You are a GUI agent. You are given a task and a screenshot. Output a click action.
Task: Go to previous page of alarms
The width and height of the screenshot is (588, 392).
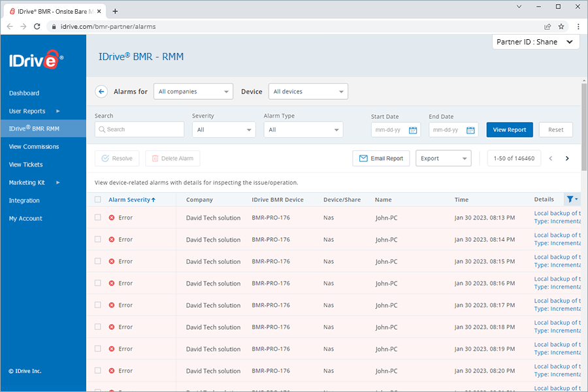point(551,158)
